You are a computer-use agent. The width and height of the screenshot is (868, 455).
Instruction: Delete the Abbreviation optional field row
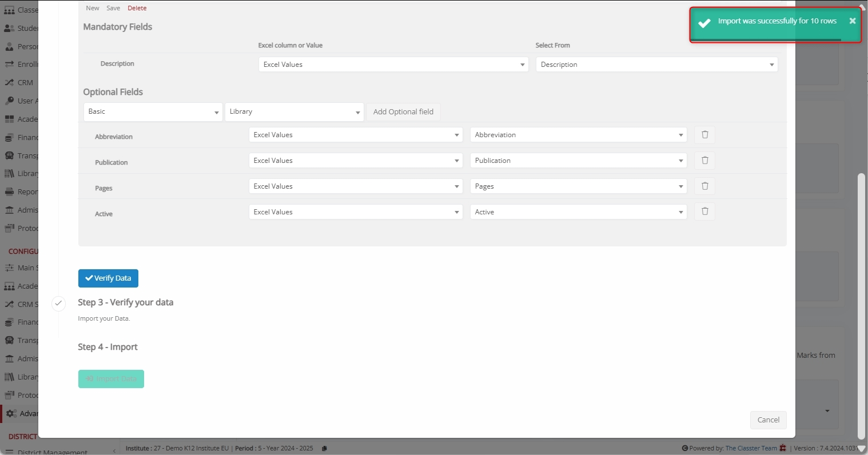point(704,135)
